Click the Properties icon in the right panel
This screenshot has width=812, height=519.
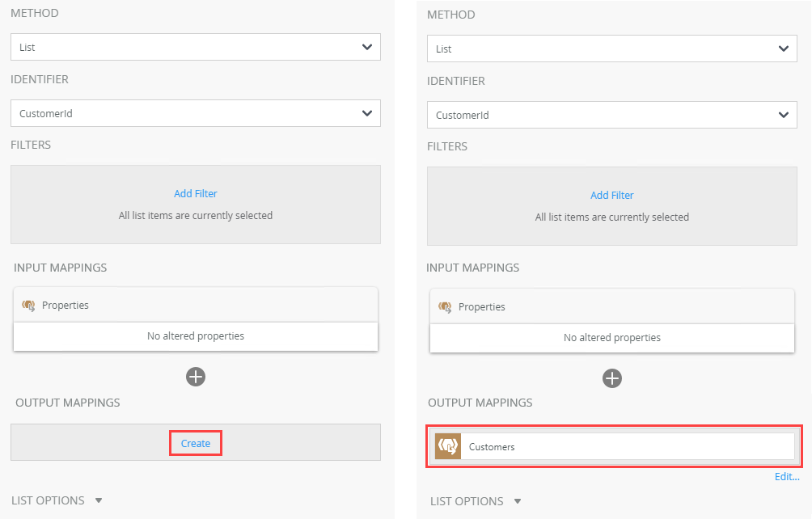[x=446, y=307]
